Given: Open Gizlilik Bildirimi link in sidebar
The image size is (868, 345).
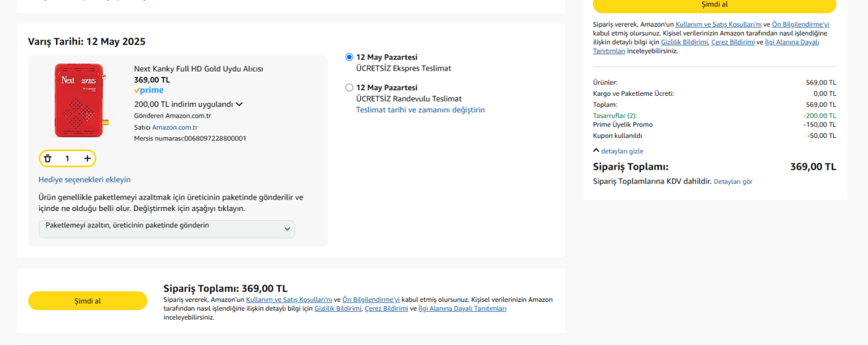Looking at the screenshot, I should tap(684, 42).
